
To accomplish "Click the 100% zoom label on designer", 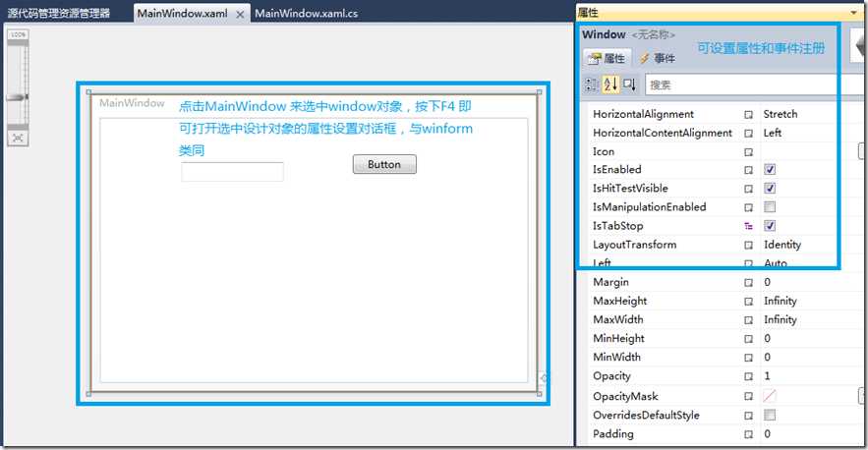I will [19, 34].
